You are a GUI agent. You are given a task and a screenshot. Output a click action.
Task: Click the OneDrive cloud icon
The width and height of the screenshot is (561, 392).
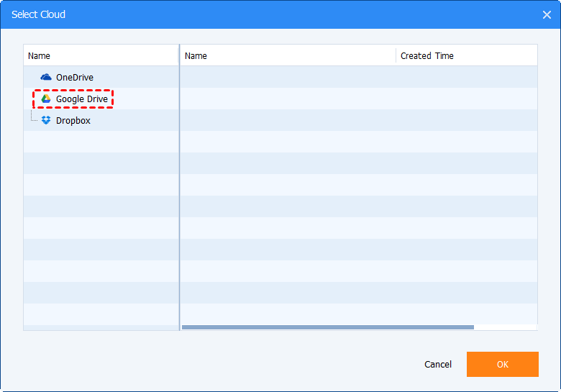[46, 77]
